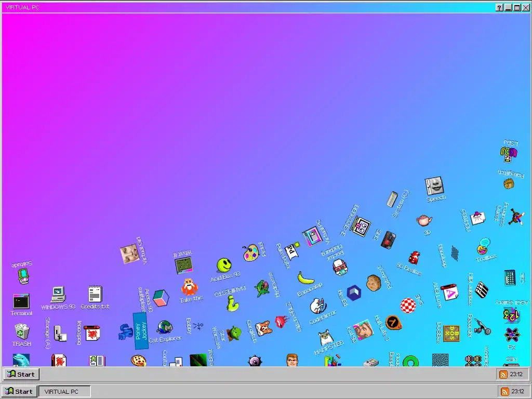Click the outer taskbar clock 23:12

pos(518,391)
